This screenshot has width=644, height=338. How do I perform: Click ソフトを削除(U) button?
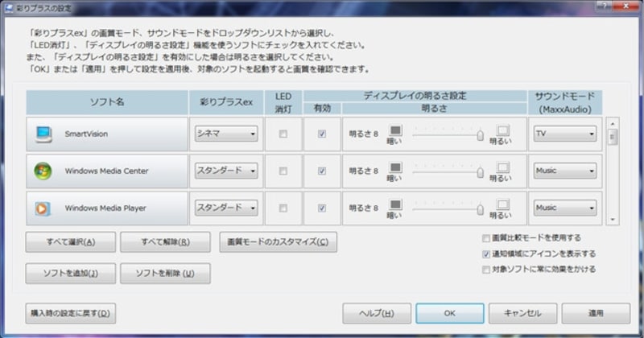point(166,274)
